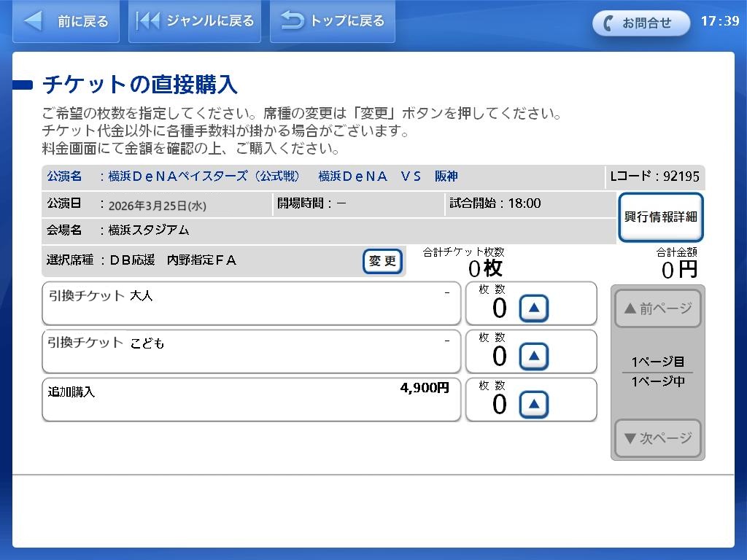The height and width of the screenshot is (560, 747).
Task: Open お問合せ phone inquiry button
Action: coord(640,23)
